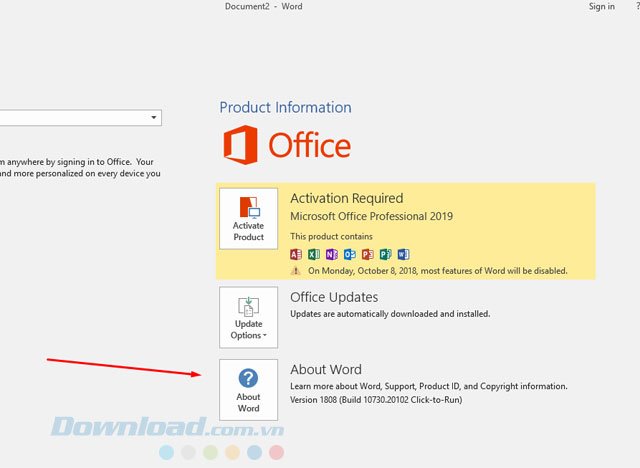This screenshot has width=640, height=468.
Task: Click the blue question mark icon
Action: click(248, 378)
